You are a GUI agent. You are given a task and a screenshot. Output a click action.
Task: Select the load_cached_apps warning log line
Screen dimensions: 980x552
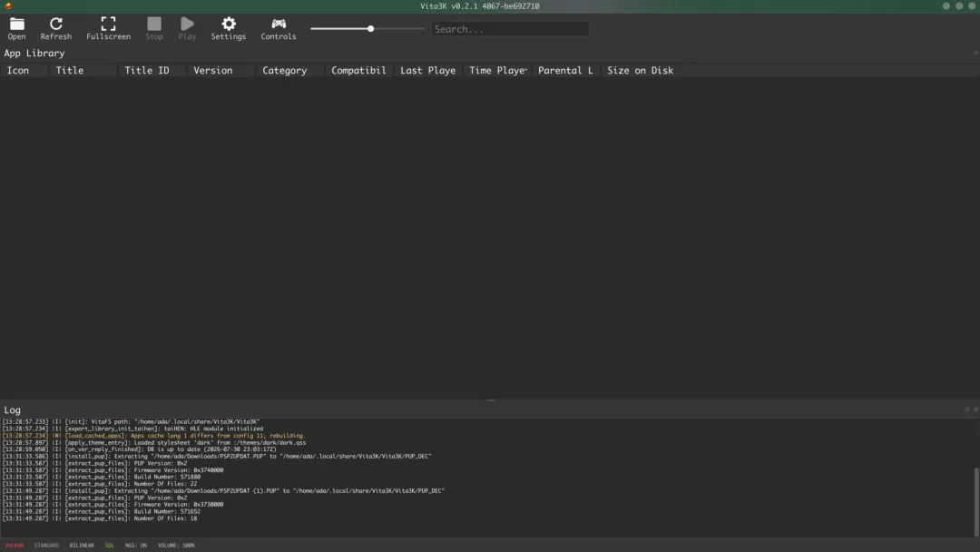click(153, 436)
